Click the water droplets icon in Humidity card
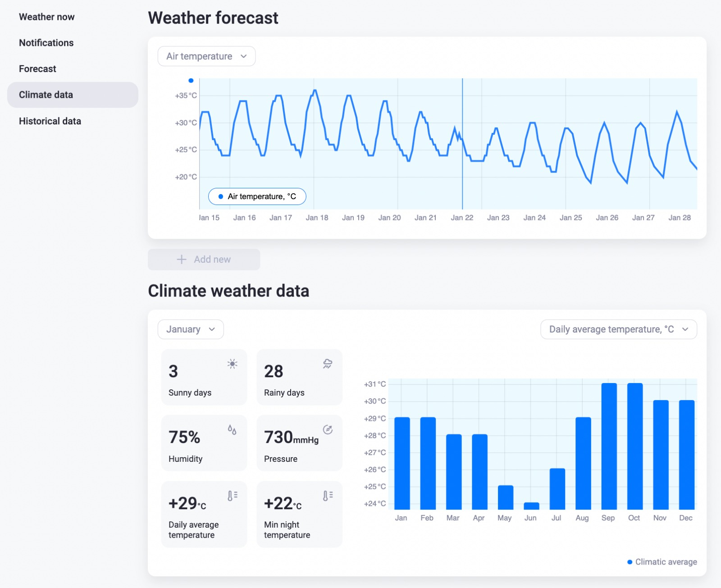Screen dimensions: 721x588 click(x=232, y=429)
